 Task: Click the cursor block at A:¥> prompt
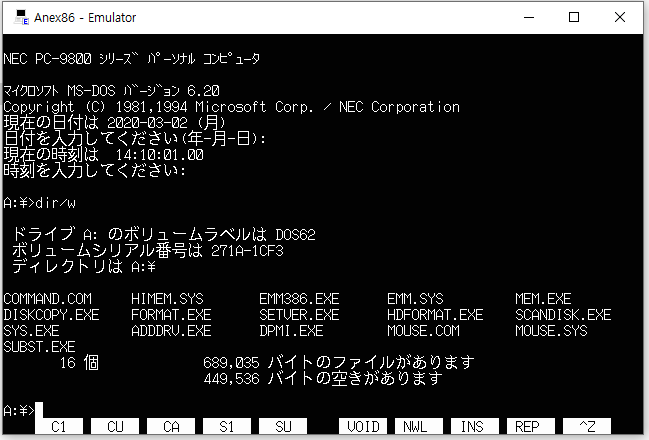pos(39,410)
